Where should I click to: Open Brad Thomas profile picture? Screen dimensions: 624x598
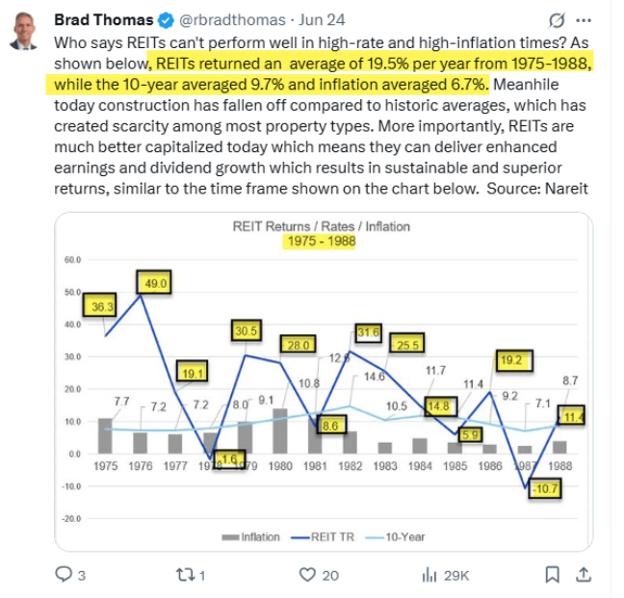click(x=24, y=31)
